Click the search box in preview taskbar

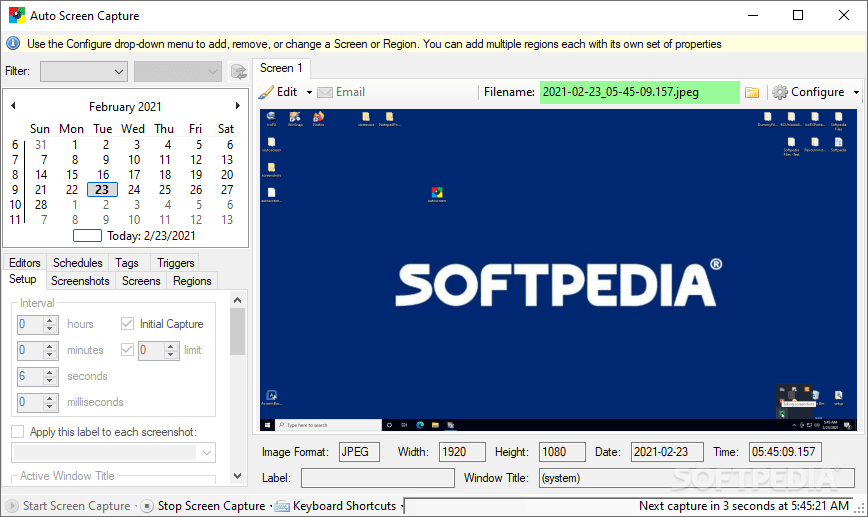click(x=329, y=425)
